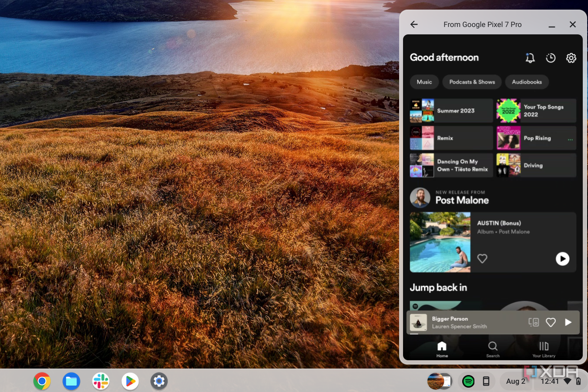
Task: Open the Pop Rising playlist
Action: tap(536, 138)
